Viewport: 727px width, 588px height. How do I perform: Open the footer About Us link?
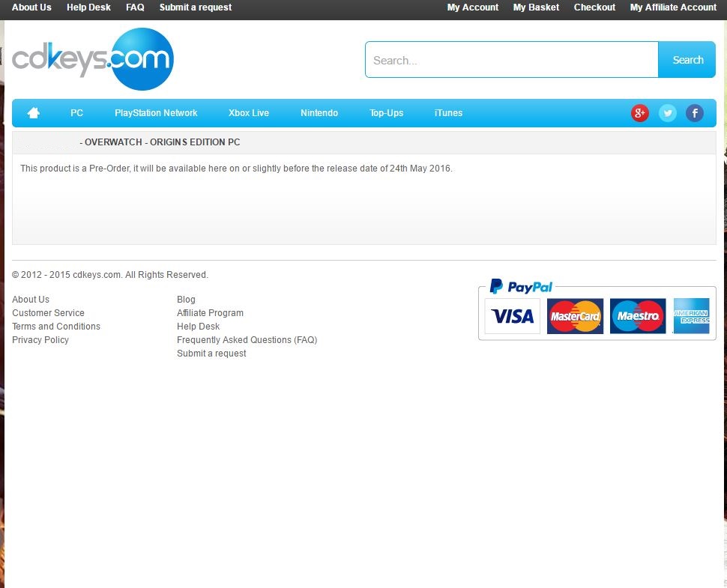(x=31, y=300)
